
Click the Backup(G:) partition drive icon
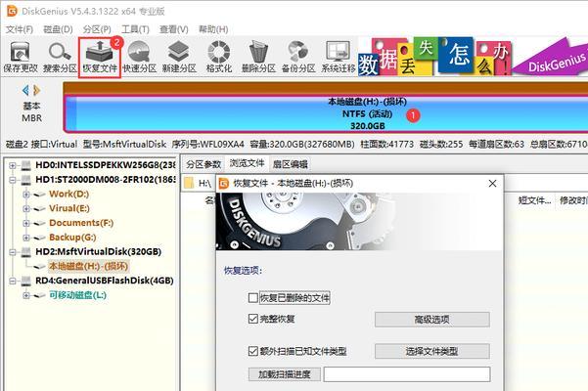(x=39, y=238)
